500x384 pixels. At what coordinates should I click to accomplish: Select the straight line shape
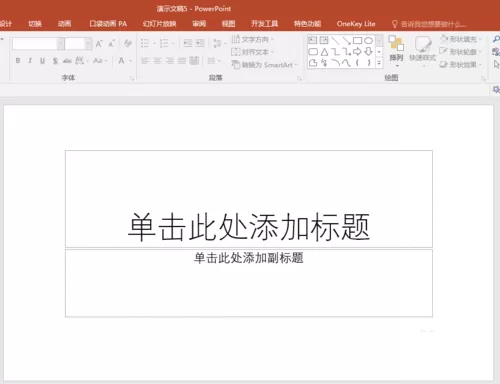(335, 41)
